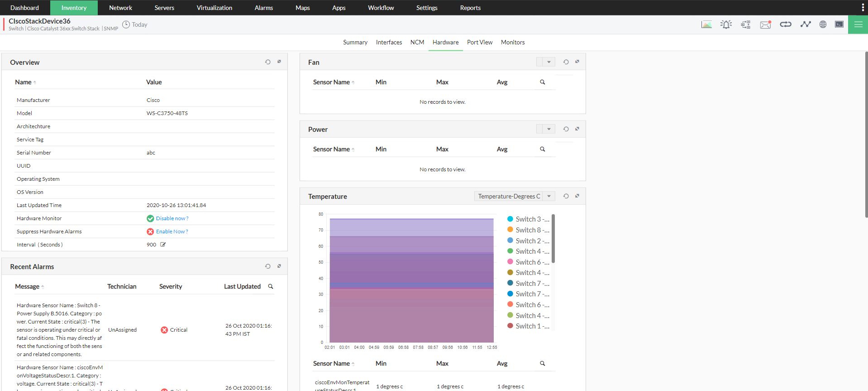Click the alarm bell icon
The height and width of the screenshot is (391, 868).
(726, 24)
